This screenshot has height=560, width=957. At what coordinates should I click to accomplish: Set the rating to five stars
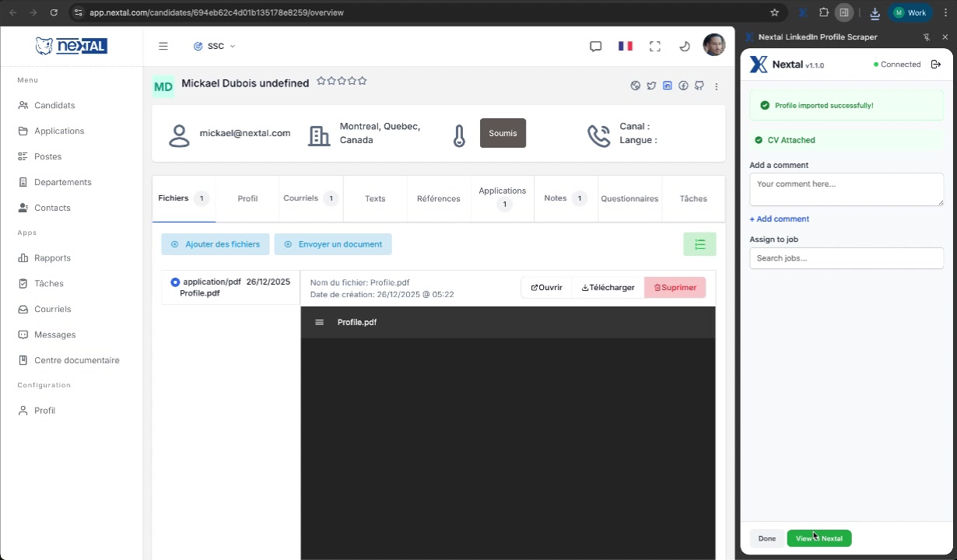click(x=363, y=81)
